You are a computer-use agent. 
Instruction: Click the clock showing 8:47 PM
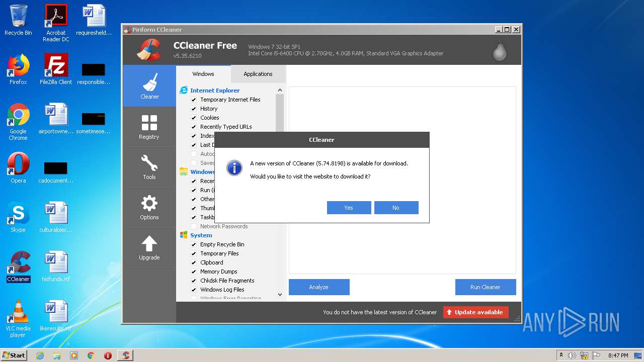(x=618, y=355)
